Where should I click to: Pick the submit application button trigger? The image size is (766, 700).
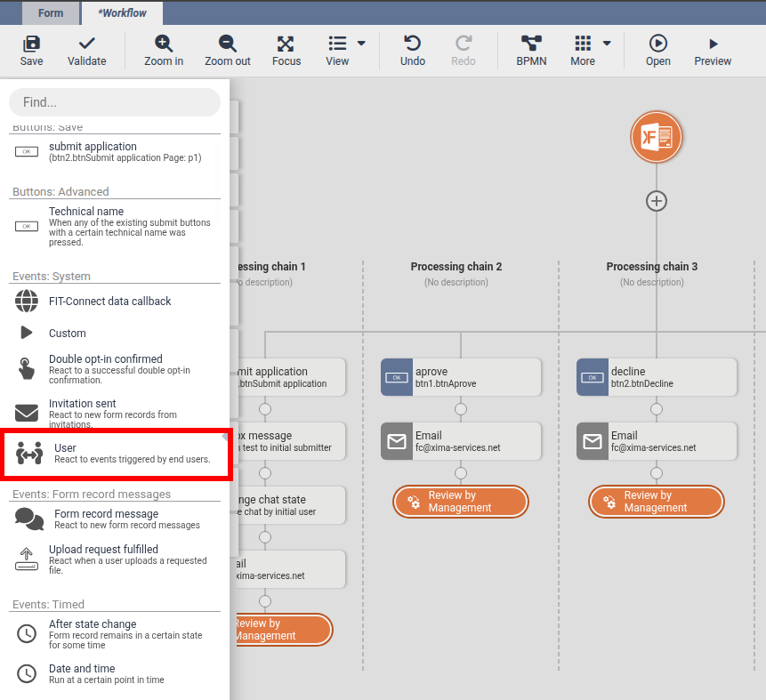point(115,152)
